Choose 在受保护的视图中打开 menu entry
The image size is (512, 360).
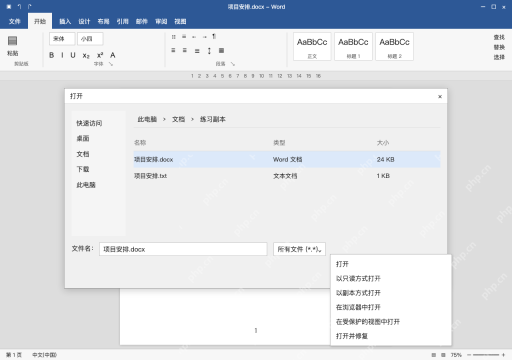point(391,322)
